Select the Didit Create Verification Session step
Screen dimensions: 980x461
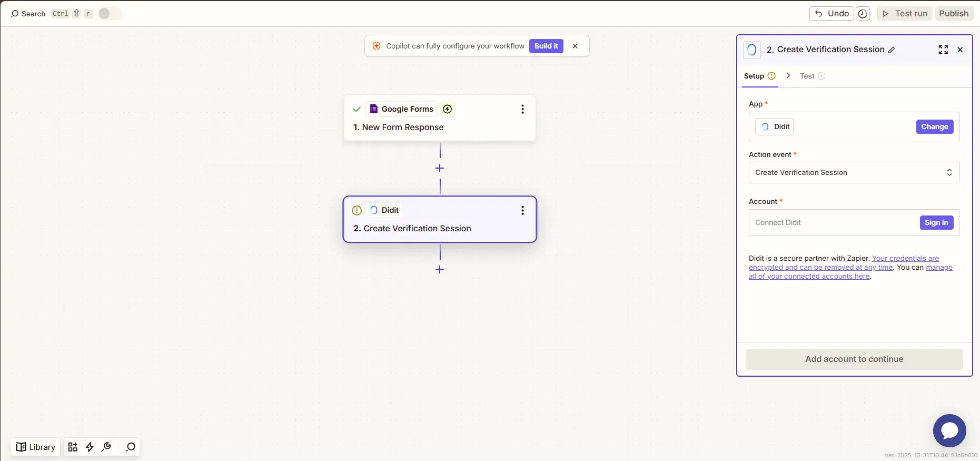(x=440, y=219)
